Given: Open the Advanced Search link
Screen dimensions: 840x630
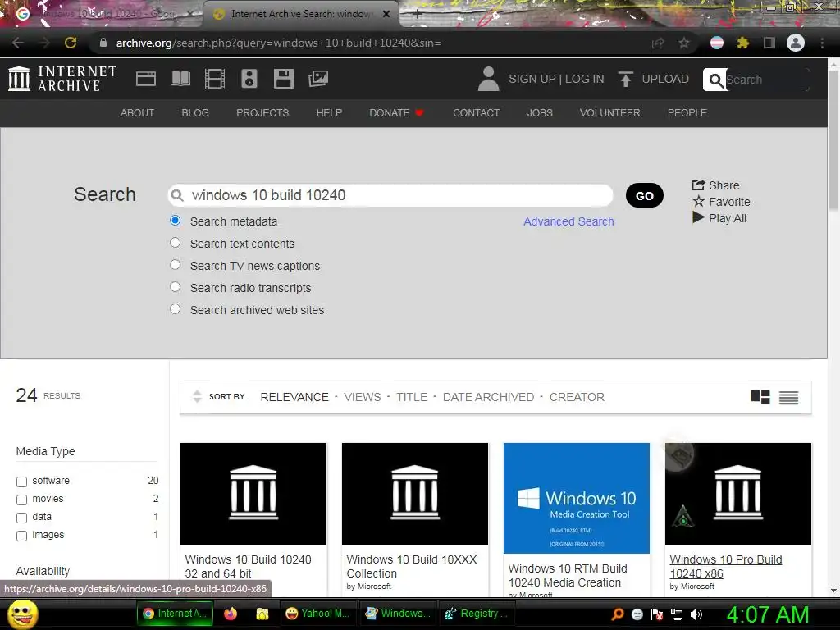Looking at the screenshot, I should coord(568,221).
